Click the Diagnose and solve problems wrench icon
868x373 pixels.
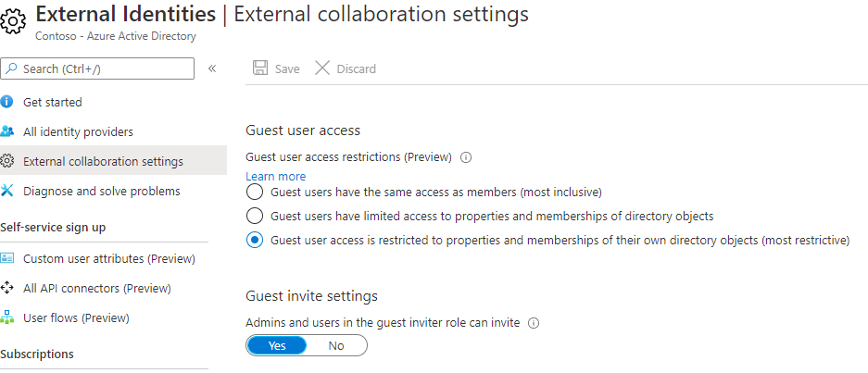click(7, 191)
